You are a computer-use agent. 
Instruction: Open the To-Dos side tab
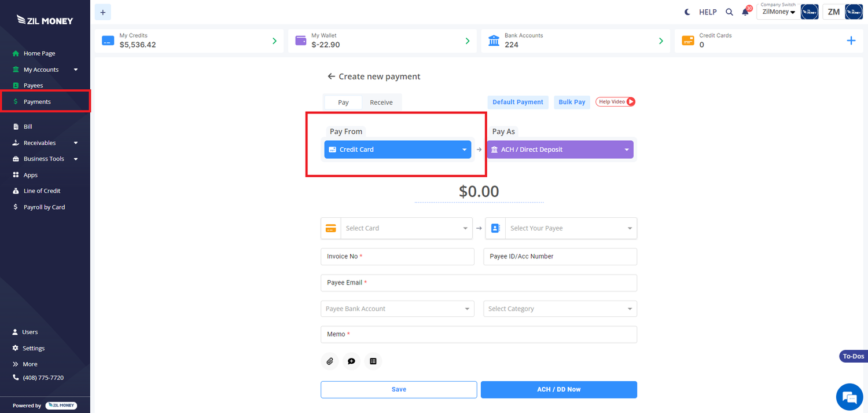click(x=853, y=356)
